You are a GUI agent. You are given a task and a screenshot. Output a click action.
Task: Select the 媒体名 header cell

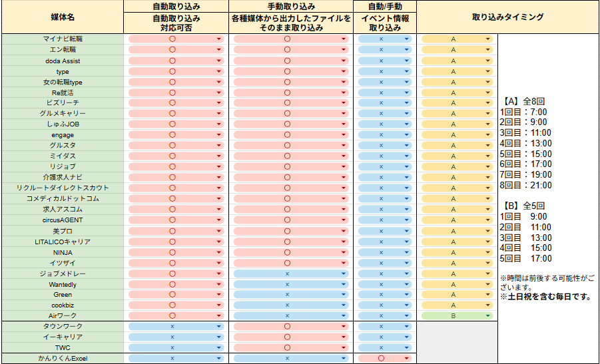pyautogui.click(x=63, y=17)
